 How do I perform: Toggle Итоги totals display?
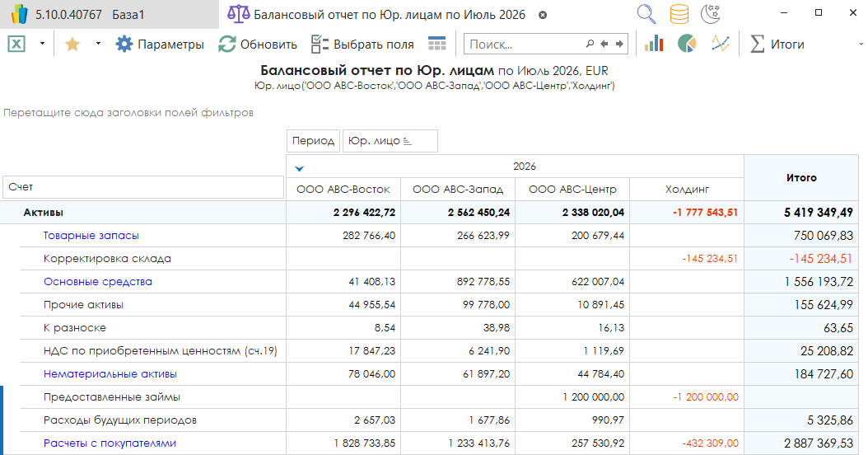point(777,45)
